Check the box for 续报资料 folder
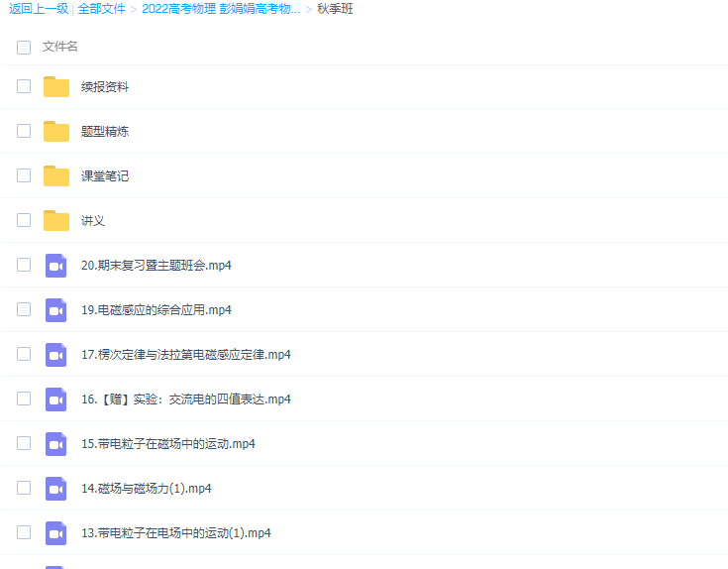 24,87
